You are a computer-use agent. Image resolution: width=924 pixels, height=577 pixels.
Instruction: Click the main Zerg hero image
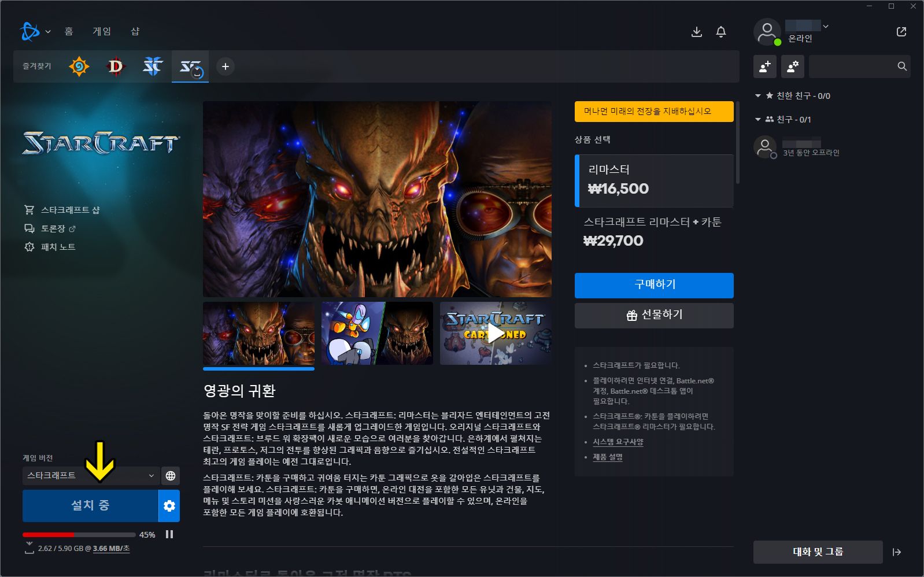click(377, 199)
